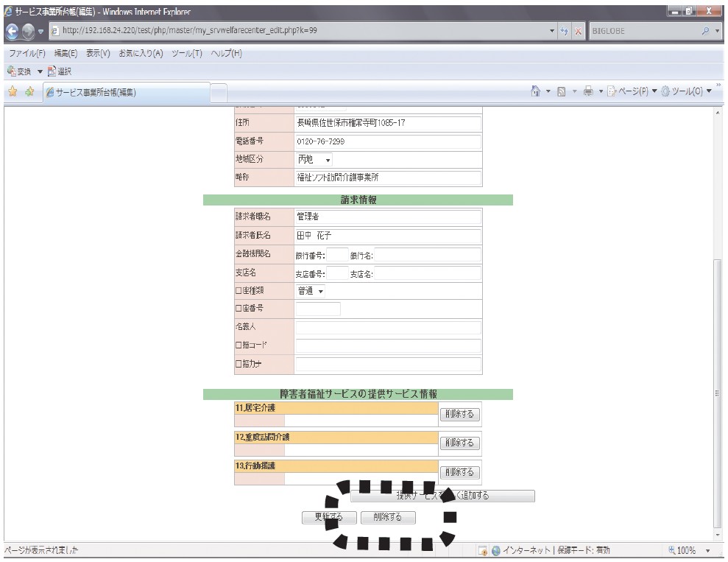
Task: Click the status bar popup blocker icon
Action: 482,550
